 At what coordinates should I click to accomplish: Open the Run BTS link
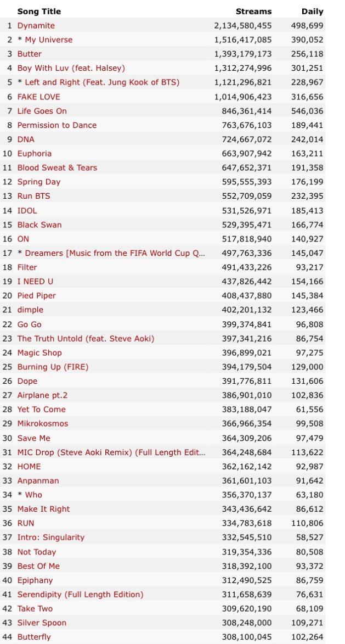pyautogui.click(x=34, y=196)
